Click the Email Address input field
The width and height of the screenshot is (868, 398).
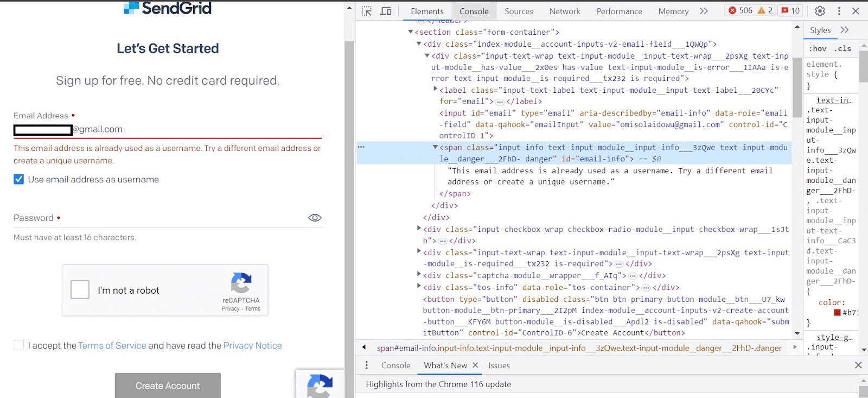coord(168,129)
